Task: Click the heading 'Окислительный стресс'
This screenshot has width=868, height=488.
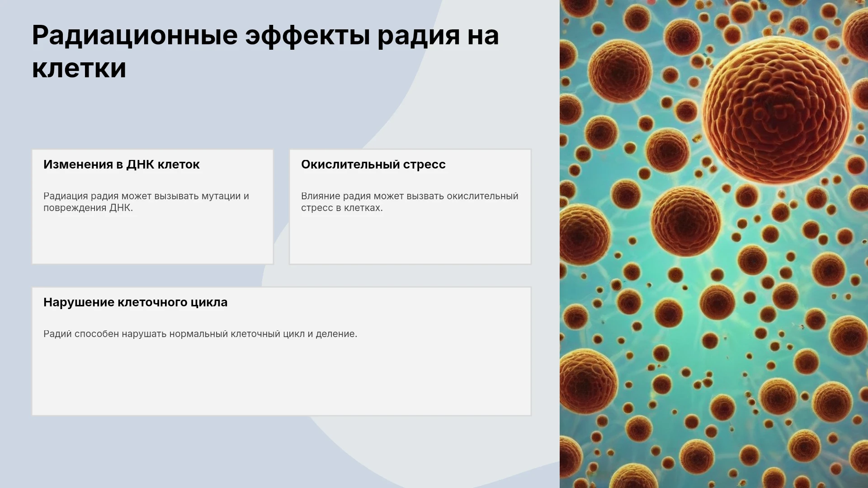Action: [x=373, y=164]
